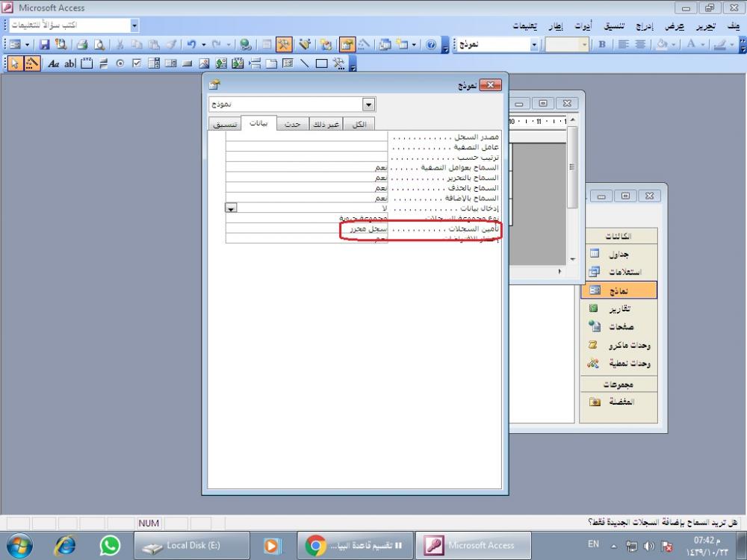Click More Controls hammer-wrench icon
747x560 pixels.
pyautogui.click(x=338, y=63)
